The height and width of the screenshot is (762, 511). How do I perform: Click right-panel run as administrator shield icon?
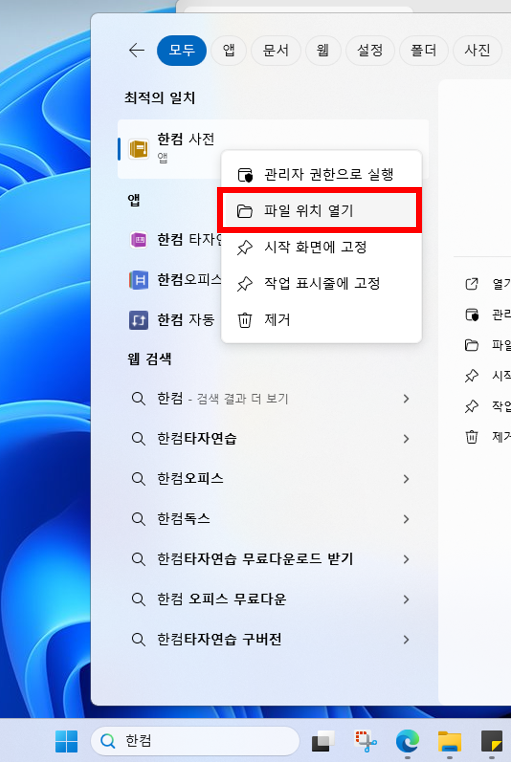tap(472, 314)
